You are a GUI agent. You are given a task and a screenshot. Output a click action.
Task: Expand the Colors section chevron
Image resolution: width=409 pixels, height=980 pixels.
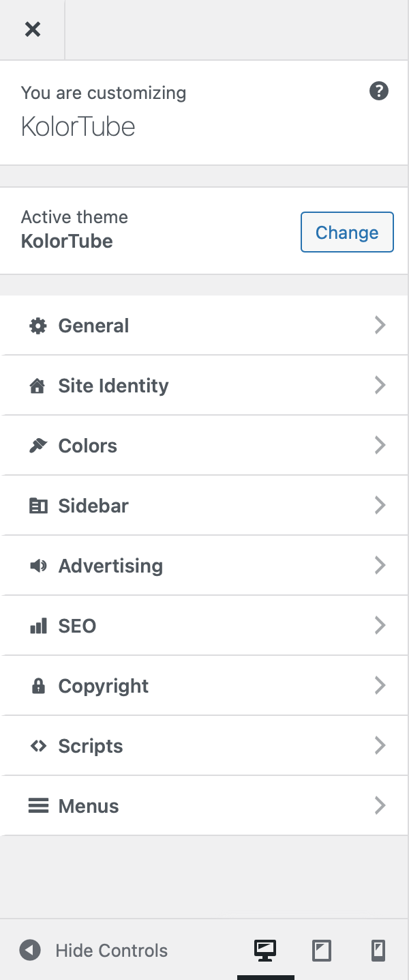click(x=380, y=446)
